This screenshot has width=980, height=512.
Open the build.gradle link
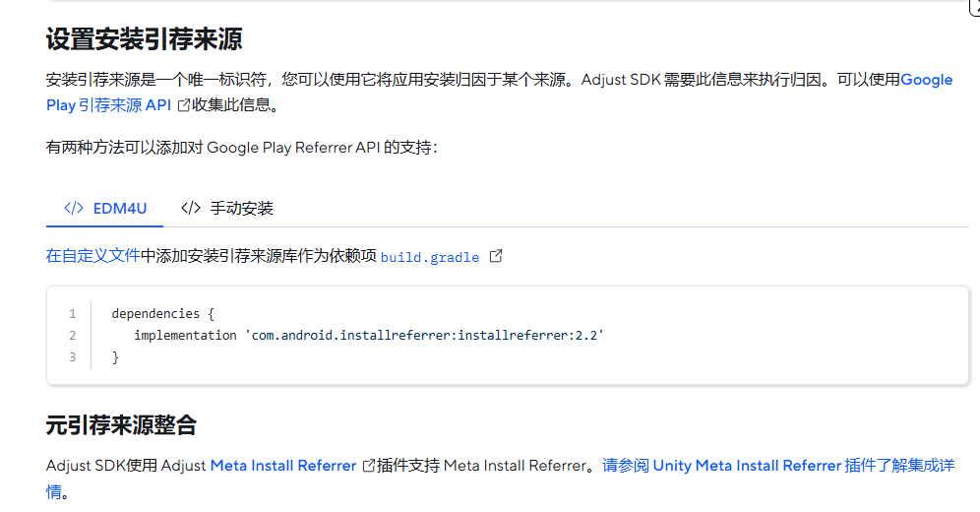point(430,257)
